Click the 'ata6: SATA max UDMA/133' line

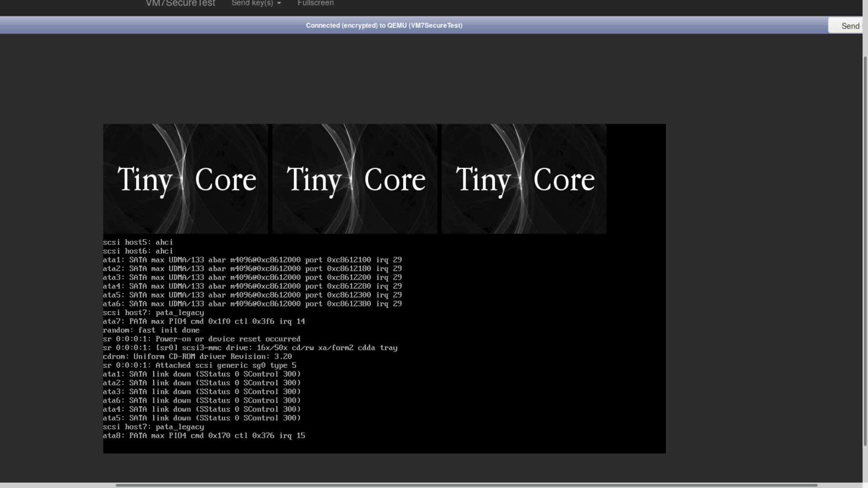click(x=252, y=304)
